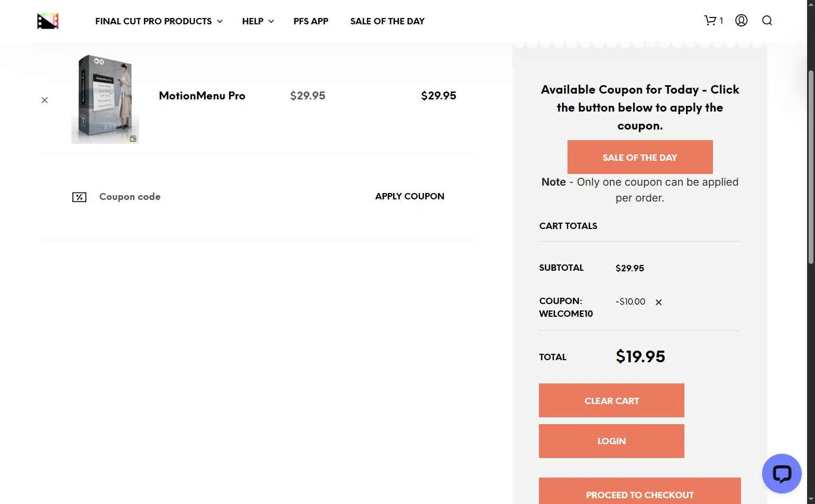Open MotionMenu Pro product thumbnail
815x504 pixels.
pos(105,99)
